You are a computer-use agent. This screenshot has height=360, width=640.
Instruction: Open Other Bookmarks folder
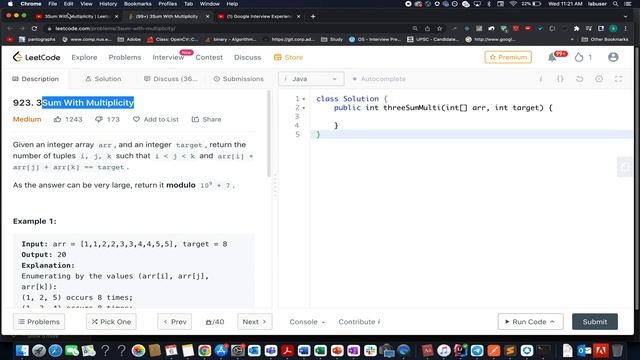click(x=605, y=40)
